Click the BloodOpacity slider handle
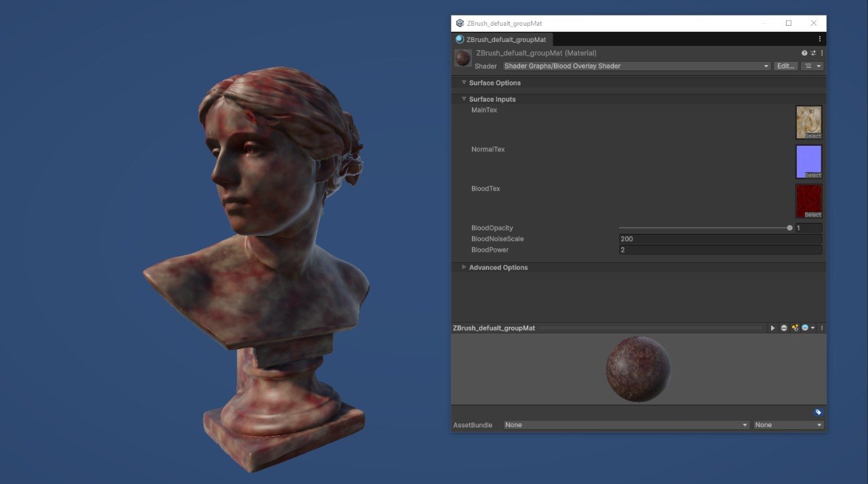This screenshot has width=868, height=484. (789, 228)
